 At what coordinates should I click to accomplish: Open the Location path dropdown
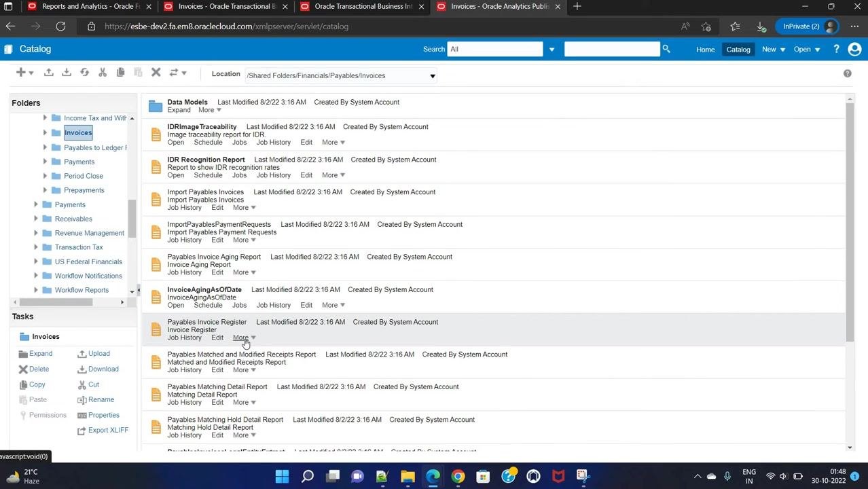point(432,75)
